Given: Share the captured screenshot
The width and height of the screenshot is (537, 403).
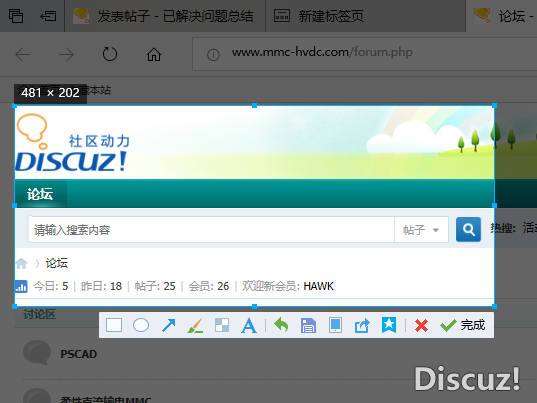Looking at the screenshot, I should [x=362, y=325].
